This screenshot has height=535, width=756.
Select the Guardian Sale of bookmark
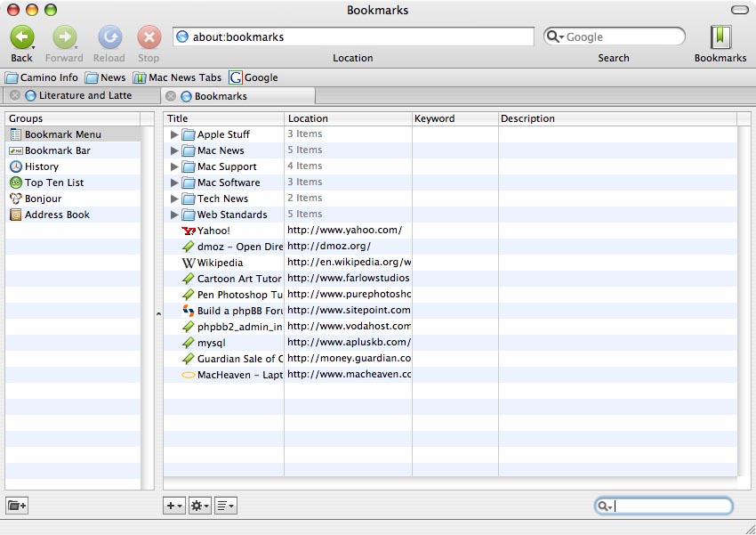pyautogui.click(x=239, y=359)
